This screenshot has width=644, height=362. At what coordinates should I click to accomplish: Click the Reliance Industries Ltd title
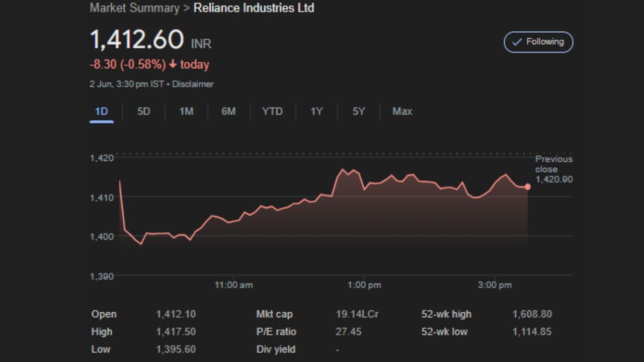pyautogui.click(x=254, y=8)
